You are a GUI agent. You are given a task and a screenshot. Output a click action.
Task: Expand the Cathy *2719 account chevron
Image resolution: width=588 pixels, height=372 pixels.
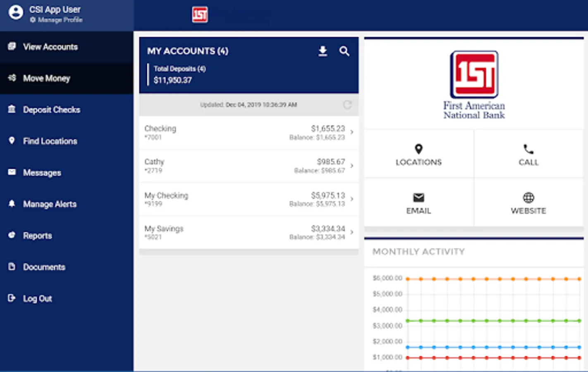click(x=352, y=166)
